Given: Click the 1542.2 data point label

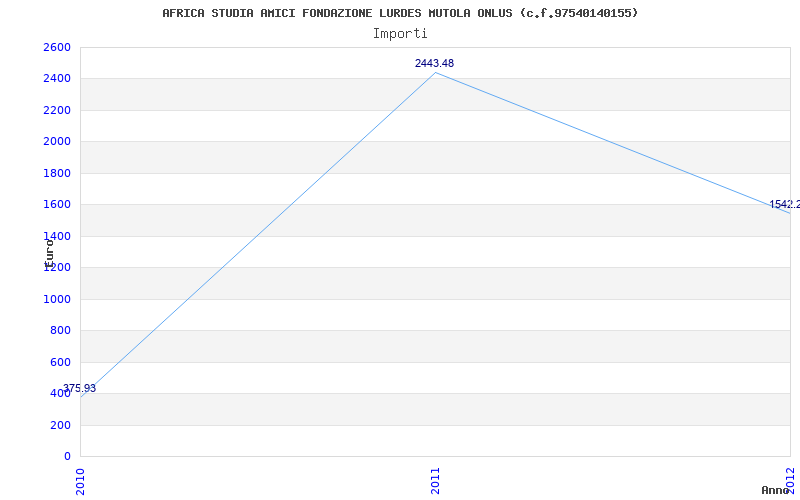Looking at the screenshot, I should pos(785,205).
